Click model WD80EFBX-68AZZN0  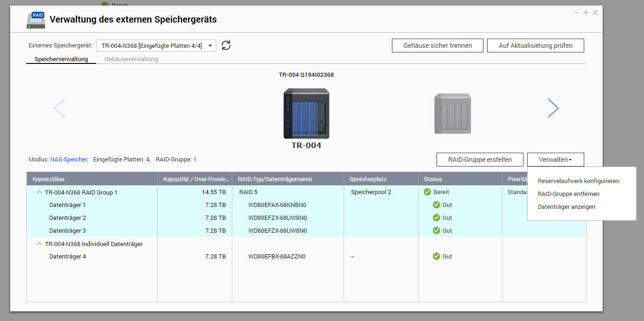pyautogui.click(x=277, y=256)
